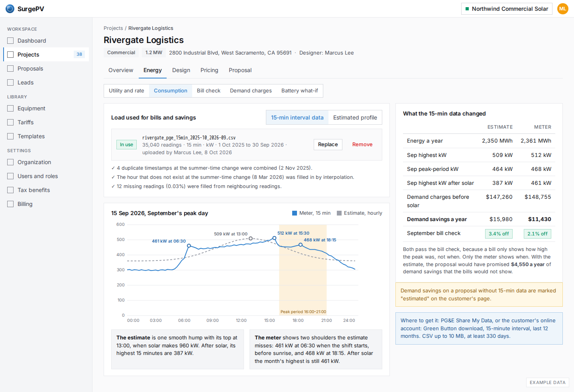Select the Utility and rate sub-tab
The image size is (574, 392).
126,91
